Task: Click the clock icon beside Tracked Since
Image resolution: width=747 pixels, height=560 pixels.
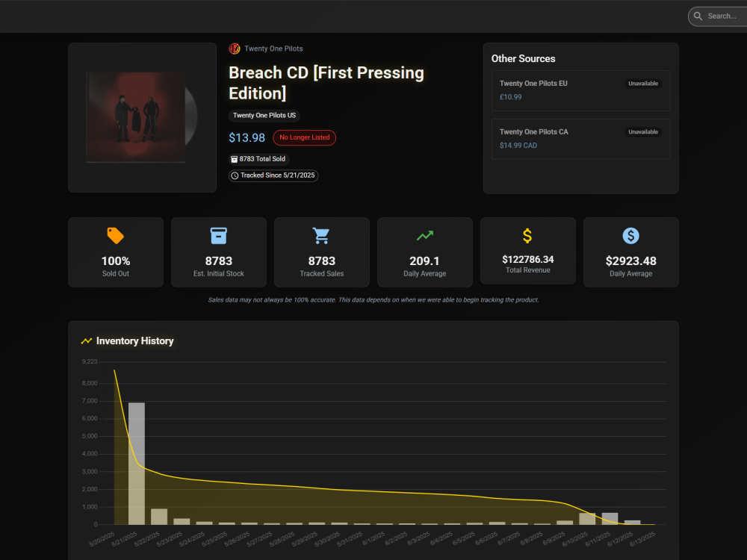Action: tap(235, 175)
